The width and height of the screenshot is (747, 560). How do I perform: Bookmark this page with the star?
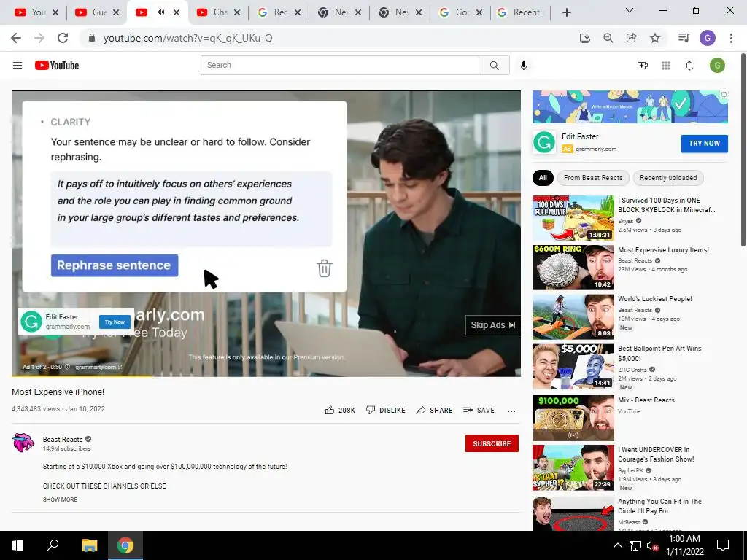[655, 38]
